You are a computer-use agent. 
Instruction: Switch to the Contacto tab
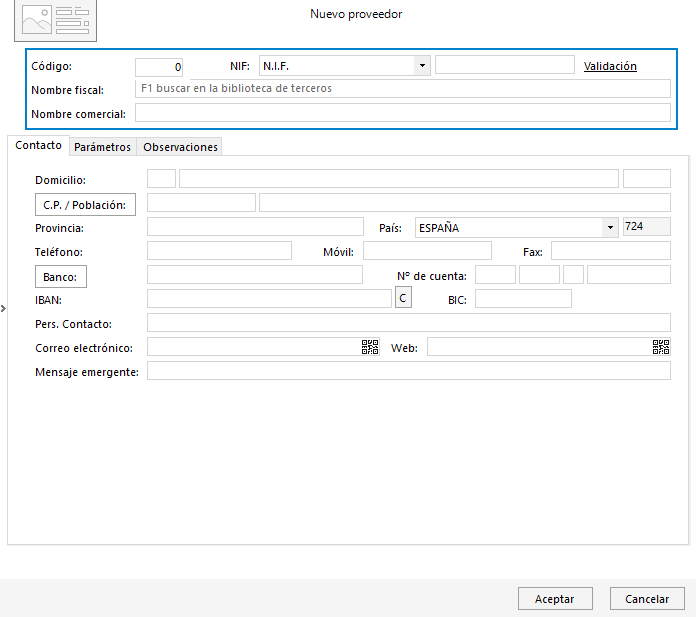38,146
